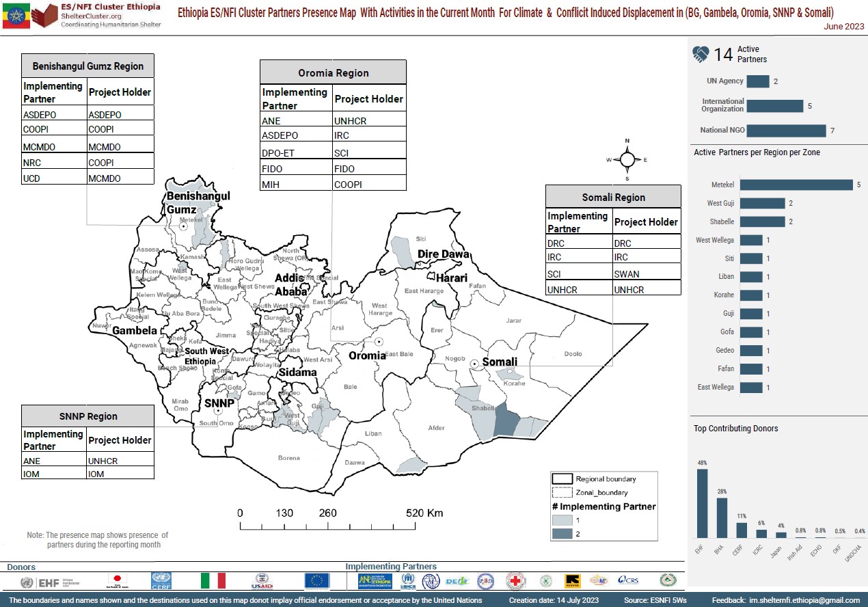Click the 520 Km scale bar label
868x607 pixels.
424,513
